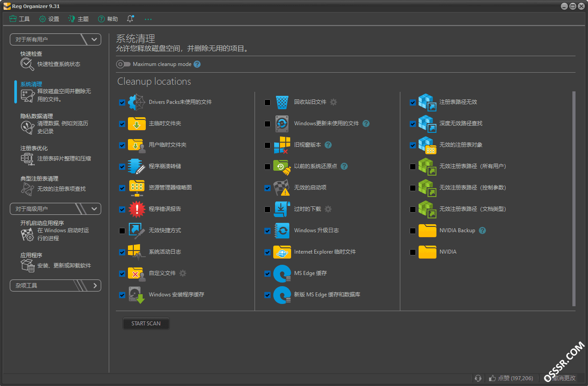Image resolution: width=588 pixels, height=386 pixels.
Task: Click the Windows upgrade logs icon
Action: tap(282, 230)
